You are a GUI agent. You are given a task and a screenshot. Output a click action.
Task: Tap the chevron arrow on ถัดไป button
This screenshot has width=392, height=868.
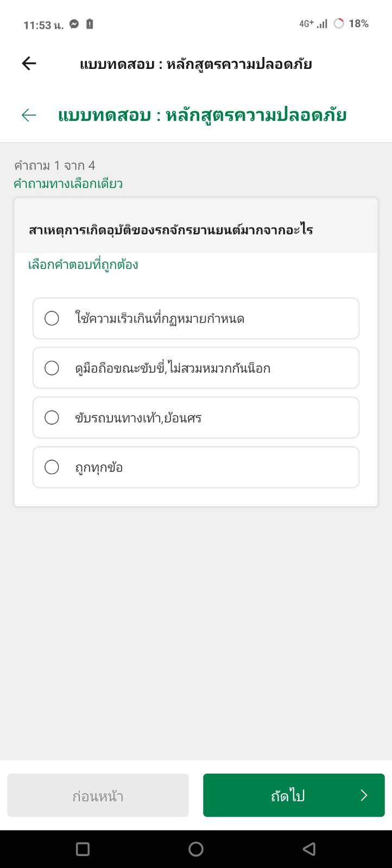364,795
